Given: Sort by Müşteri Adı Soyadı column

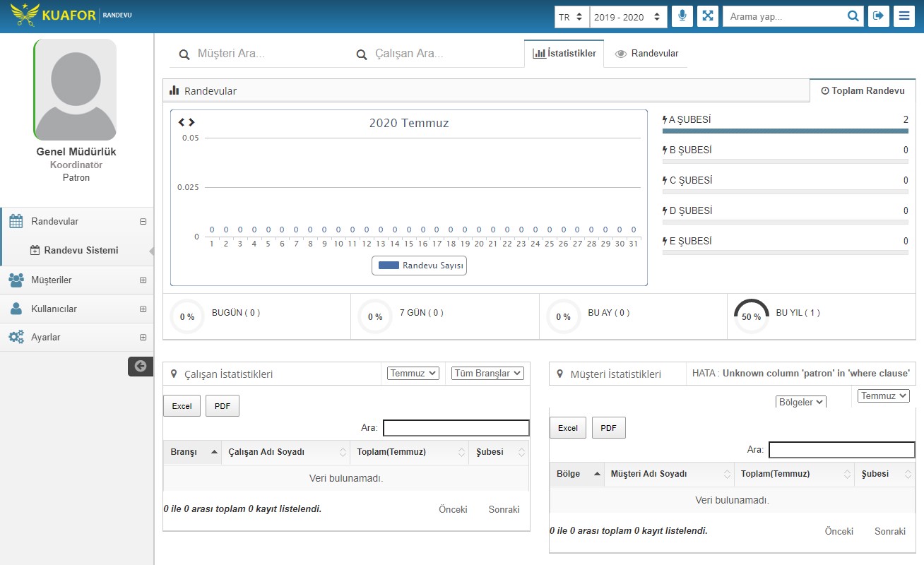Looking at the screenshot, I should [669, 474].
